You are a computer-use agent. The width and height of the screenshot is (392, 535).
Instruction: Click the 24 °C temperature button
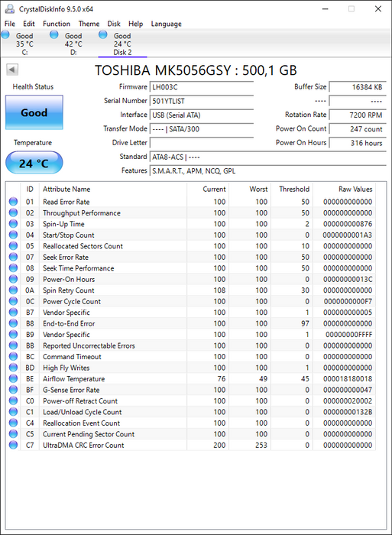click(x=34, y=163)
